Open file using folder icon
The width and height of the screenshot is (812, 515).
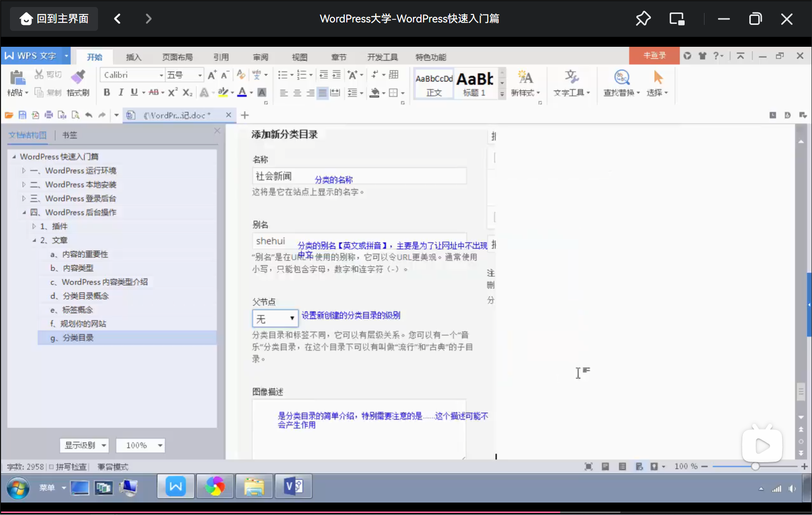pyautogui.click(x=9, y=115)
